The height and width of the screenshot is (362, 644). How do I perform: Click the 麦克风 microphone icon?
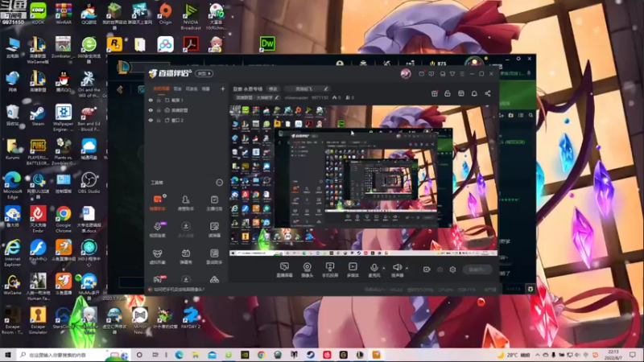pyautogui.click(x=374, y=269)
